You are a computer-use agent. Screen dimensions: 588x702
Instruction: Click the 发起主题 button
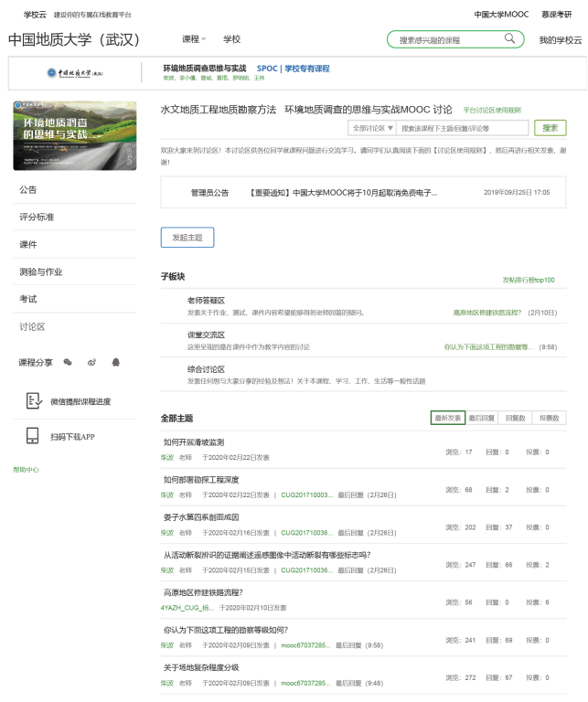click(187, 238)
